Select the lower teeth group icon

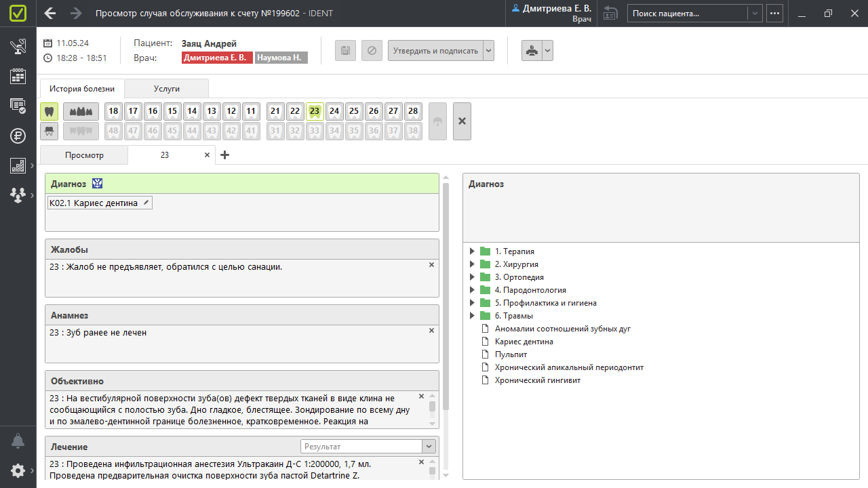pos(81,131)
